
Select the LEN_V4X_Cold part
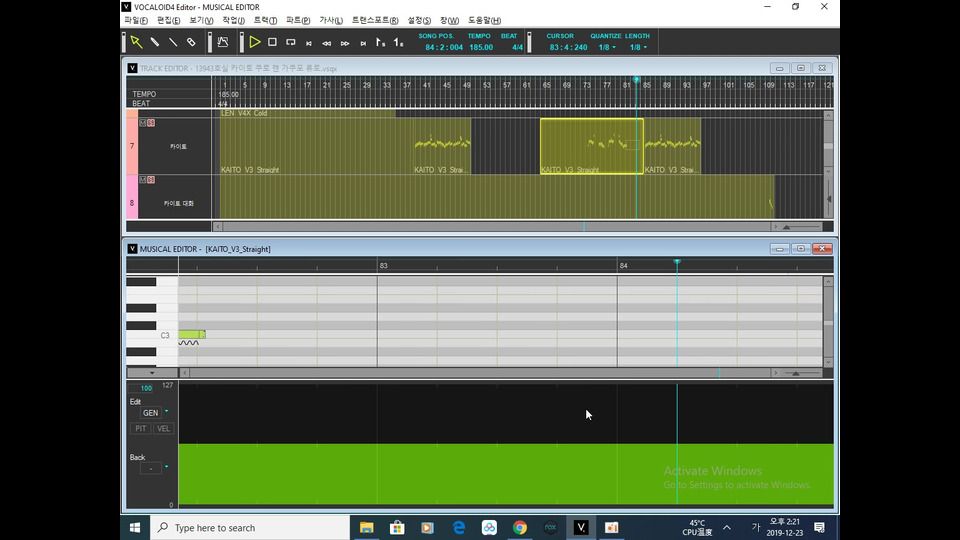307,113
